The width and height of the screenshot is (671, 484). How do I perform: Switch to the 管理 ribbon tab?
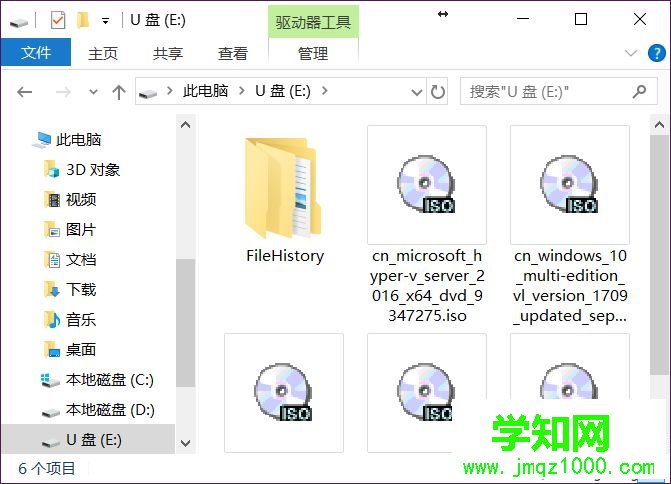pyautogui.click(x=313, y=53)
